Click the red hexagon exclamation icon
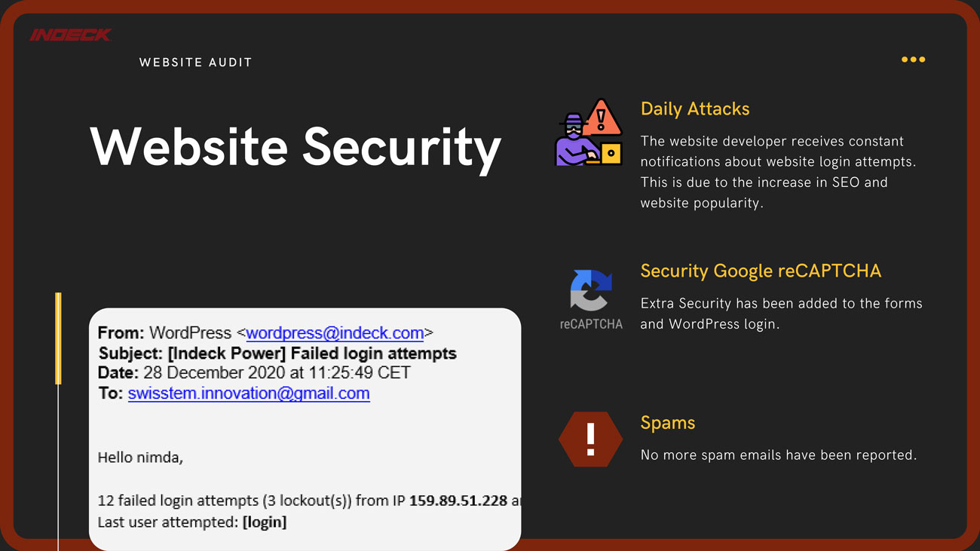 point(590,439)
